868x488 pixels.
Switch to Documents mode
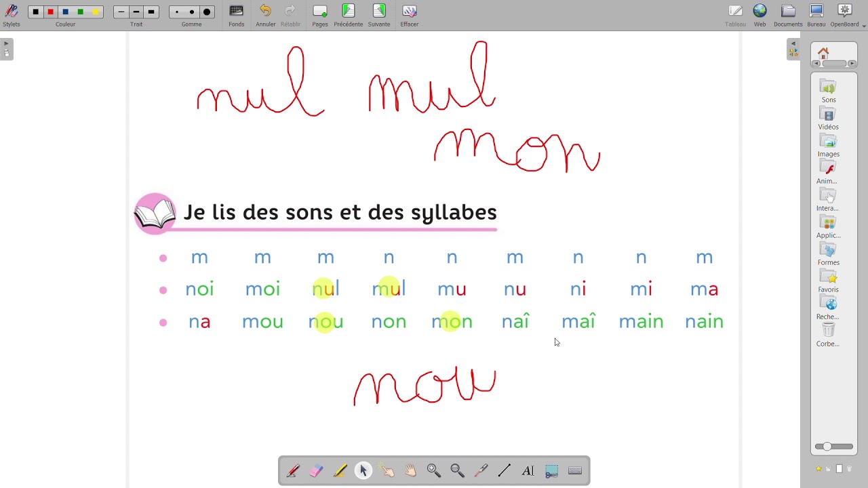coord(788,15)
